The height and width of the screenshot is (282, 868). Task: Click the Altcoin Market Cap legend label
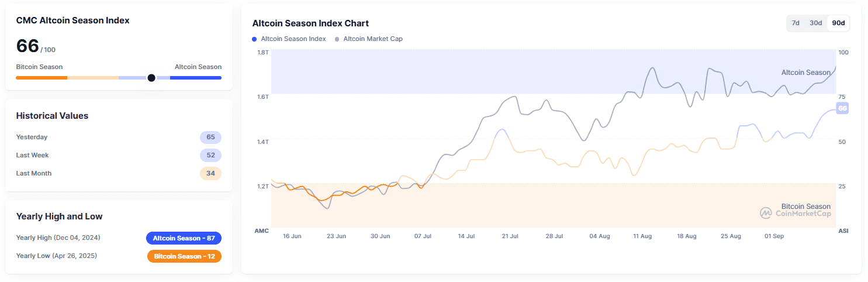click(x=373, y=39)
